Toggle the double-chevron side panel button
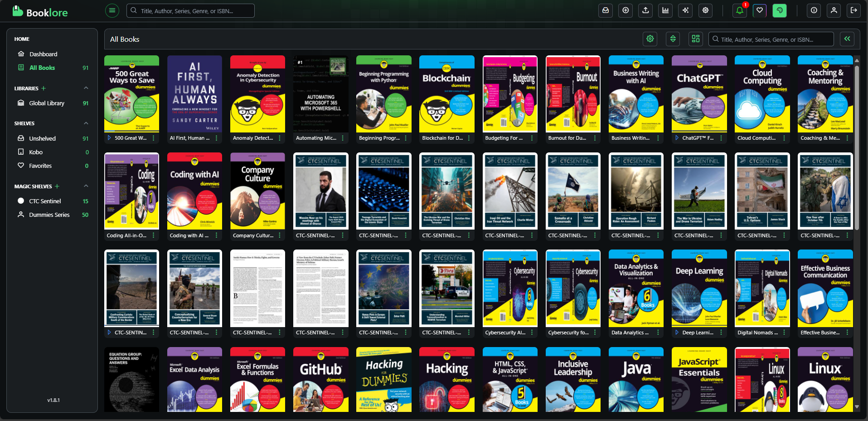Image resolution: width=868 pixels, height=421 pixels. [x=847, y=39]
